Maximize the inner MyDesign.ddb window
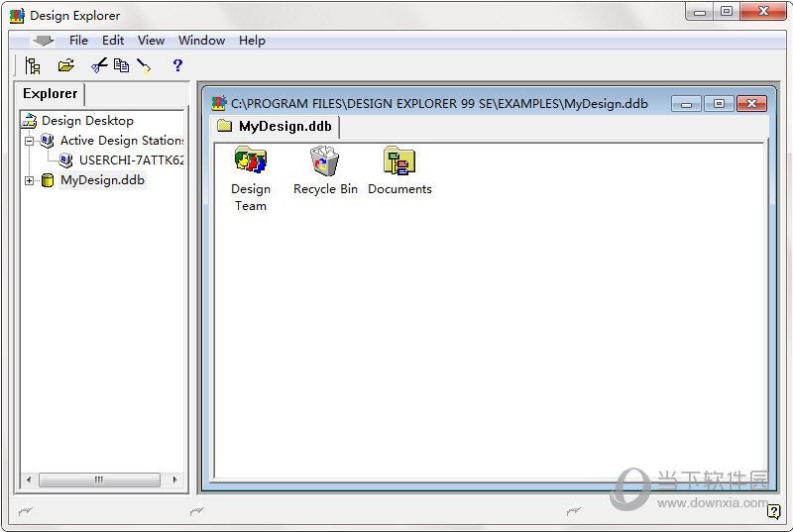Viewport: 793px width, 532px height. (719, 104)
